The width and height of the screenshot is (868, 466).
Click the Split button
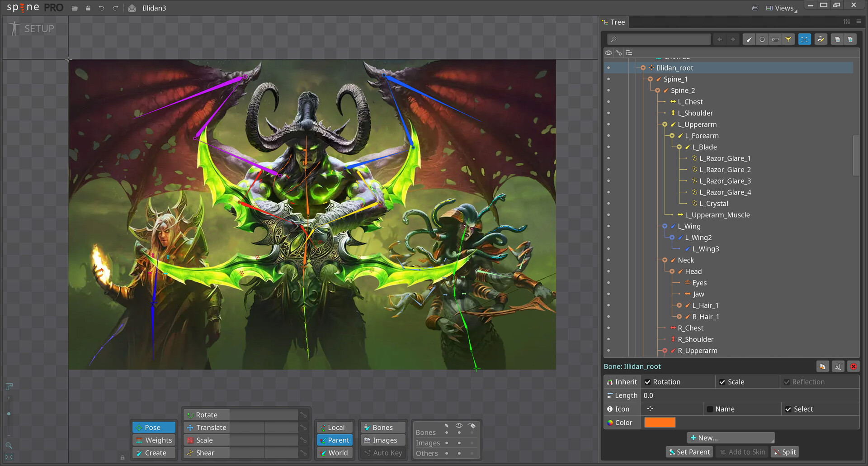785,452
